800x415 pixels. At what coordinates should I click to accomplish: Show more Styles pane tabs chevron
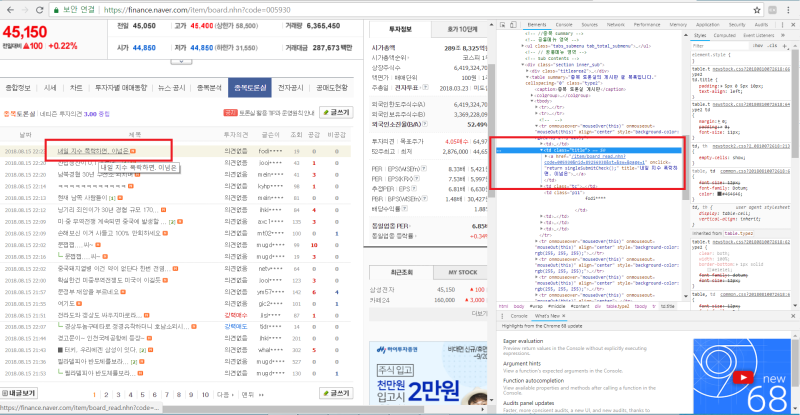[783, 35]
